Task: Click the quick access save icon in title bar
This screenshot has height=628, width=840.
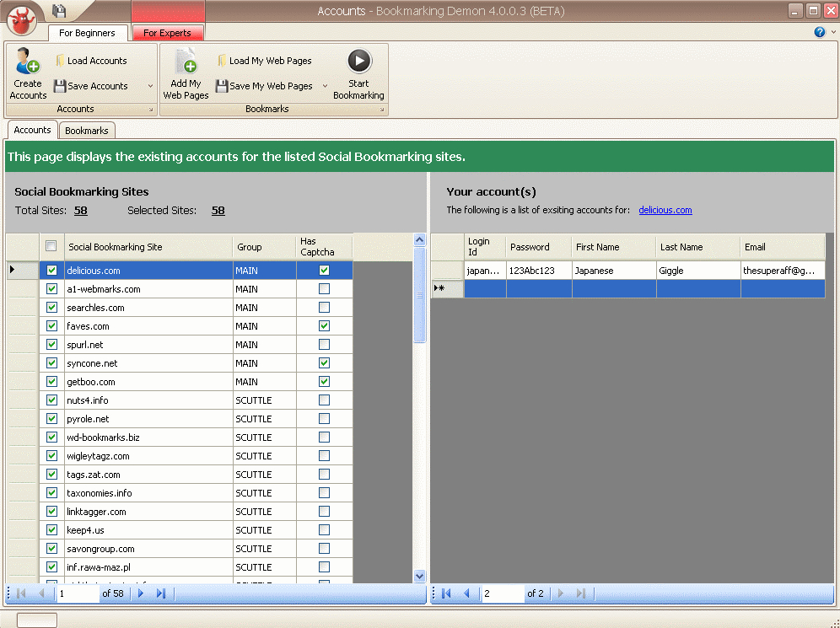Action: point(59,10)
